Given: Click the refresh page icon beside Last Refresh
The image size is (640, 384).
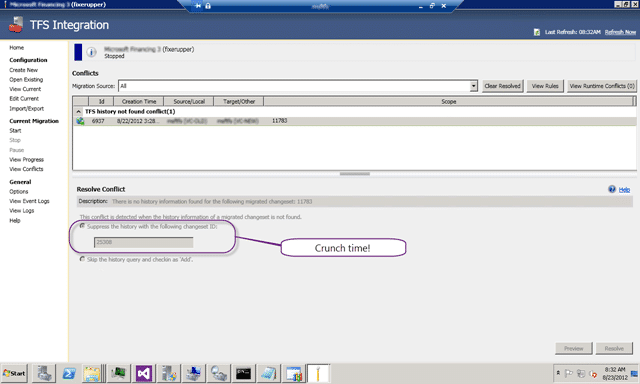Looking at the screenshot, I should [x=537, y=32].
